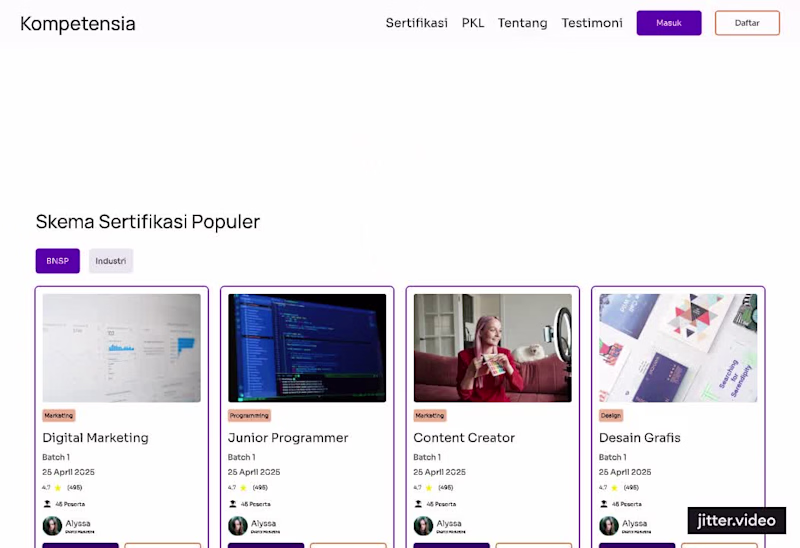This screenshot has width=800, height=548.
Task: Click the Marketing tag on Digital Marketing card
Action: click(59, 415)
